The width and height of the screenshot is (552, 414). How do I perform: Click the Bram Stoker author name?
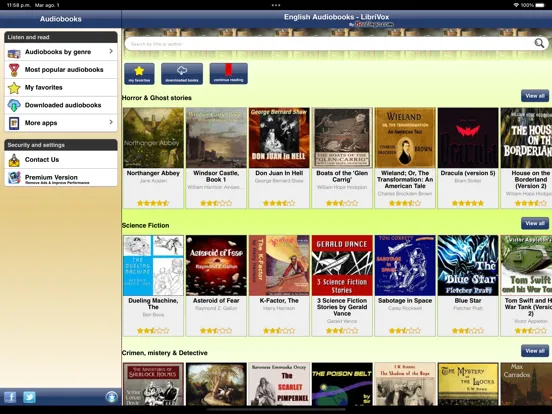[x=468, y=181]
